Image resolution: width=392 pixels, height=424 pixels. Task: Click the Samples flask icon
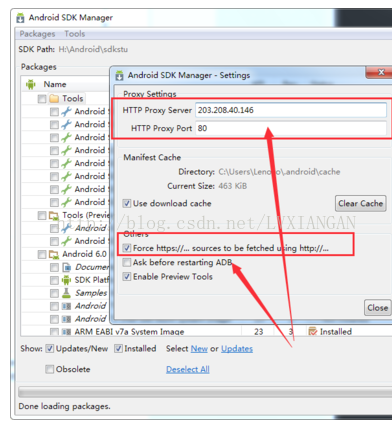click(67, 293)
